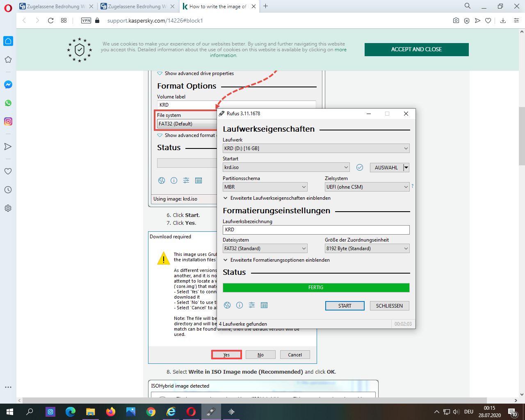Open Windows taskbar search
The height and width of the screenshot is (420, 525).
point(30,412)
